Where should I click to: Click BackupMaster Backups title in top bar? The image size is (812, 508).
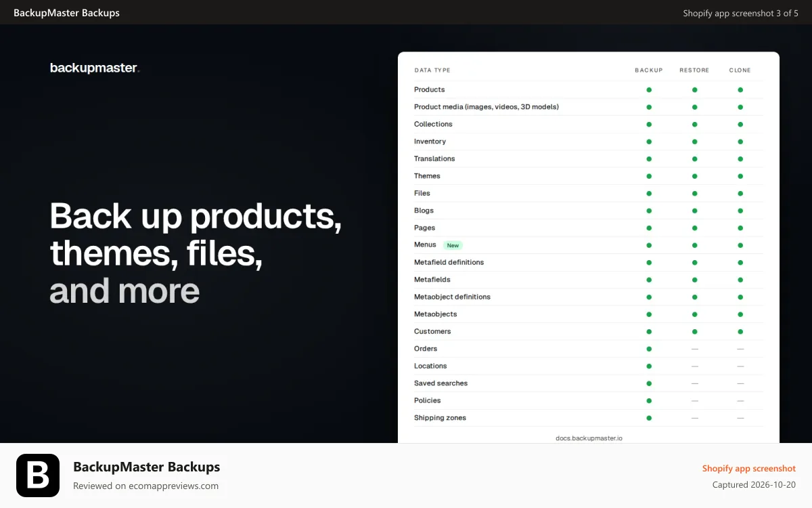(x=66, y=13)
